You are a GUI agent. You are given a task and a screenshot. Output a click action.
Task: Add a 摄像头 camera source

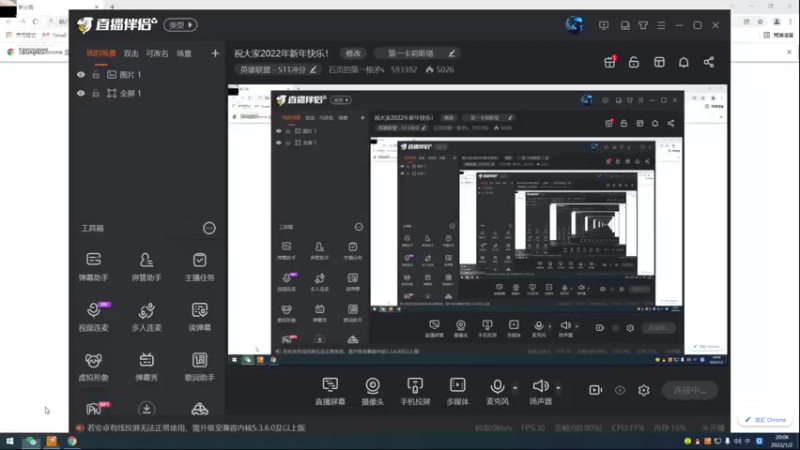click(372, 391)
